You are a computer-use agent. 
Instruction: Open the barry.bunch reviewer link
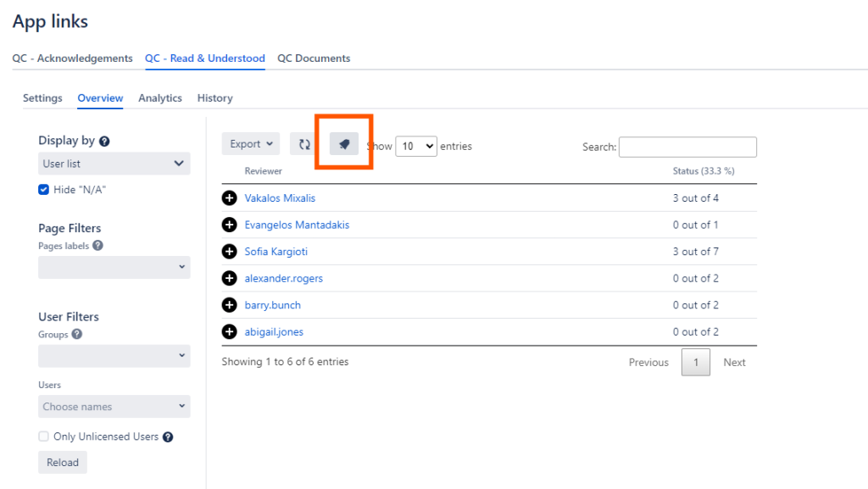coord(272,305)
